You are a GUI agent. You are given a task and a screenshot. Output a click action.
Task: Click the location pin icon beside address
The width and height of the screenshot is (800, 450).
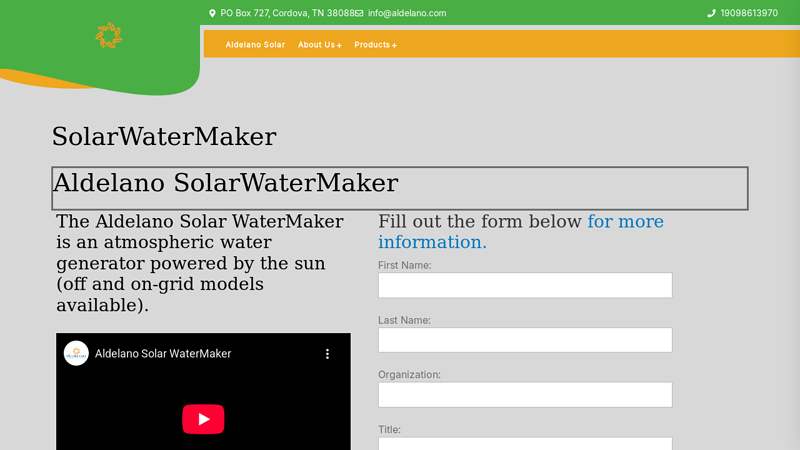pos(212,13)
